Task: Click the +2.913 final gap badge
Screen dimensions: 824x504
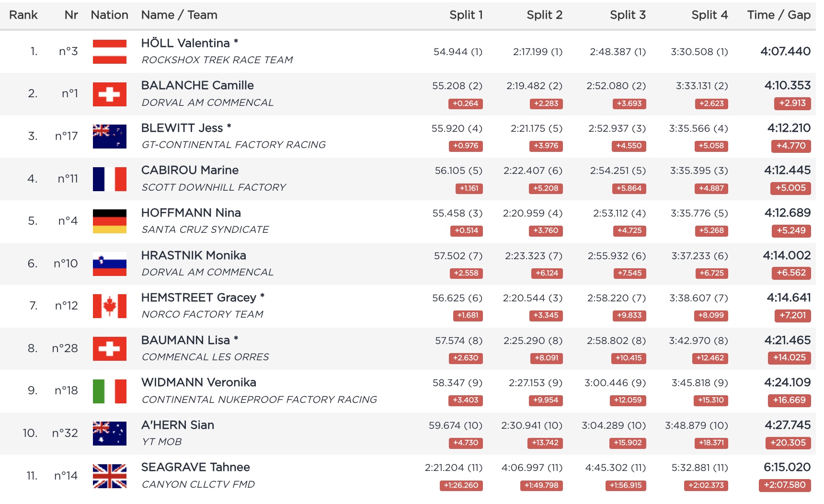Action: 792,103
